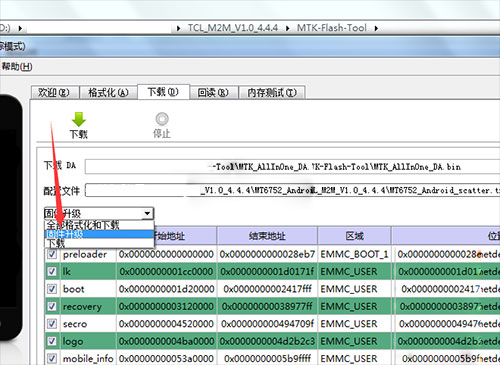The image size is (500, 365).
Task: Expand the arrow between TCL_M2M and MTK-Flash-Tool
Action: pos(287,29)
